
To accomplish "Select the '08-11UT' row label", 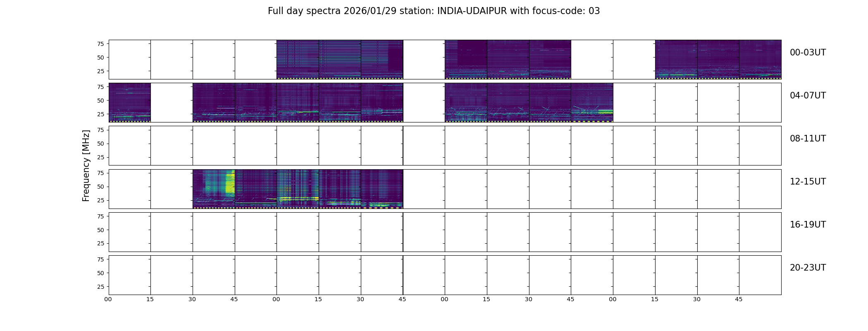I will tap(808, 139).
